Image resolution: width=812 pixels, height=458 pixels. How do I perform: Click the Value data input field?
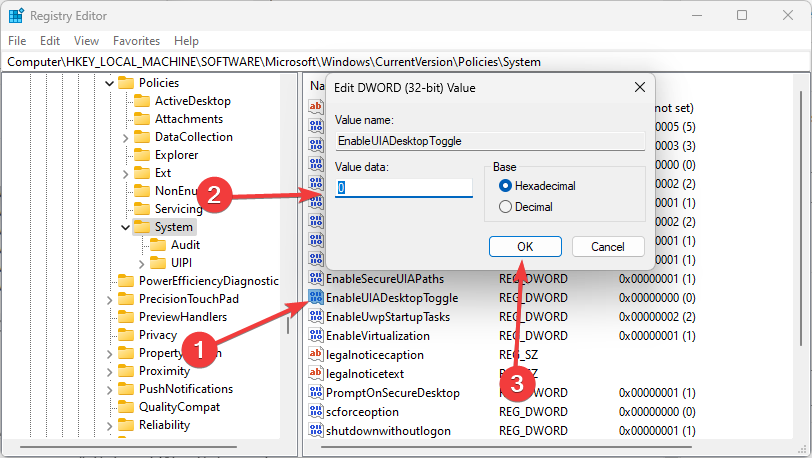[x=404, y=188]
